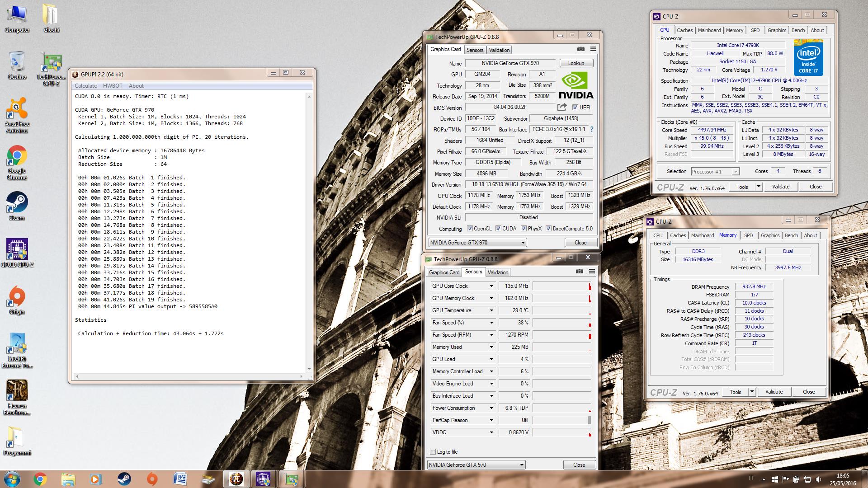Launch Heaven Benchmark desktop shortcut
Screen dimensions: 868x488
coord(17,398)
